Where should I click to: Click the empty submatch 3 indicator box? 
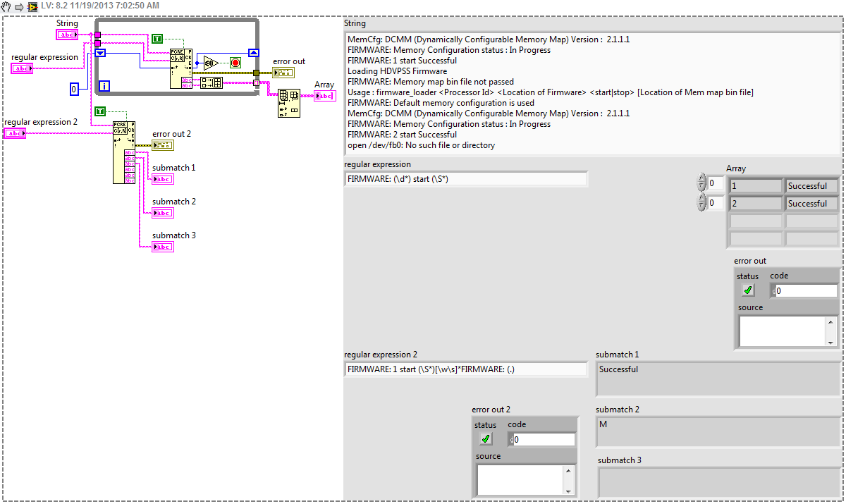pyautogui.click(x=718, y=483)
